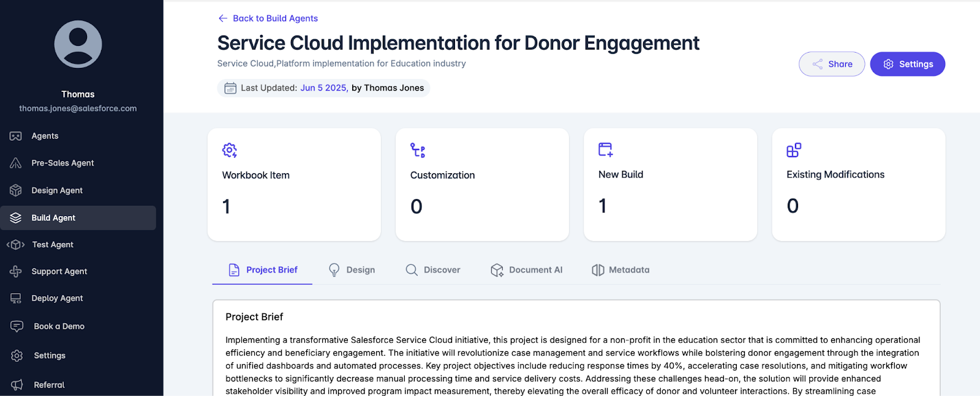Click the Book a Demo chat icon
This screenshot has height=396, width=980.
(17, 326)
